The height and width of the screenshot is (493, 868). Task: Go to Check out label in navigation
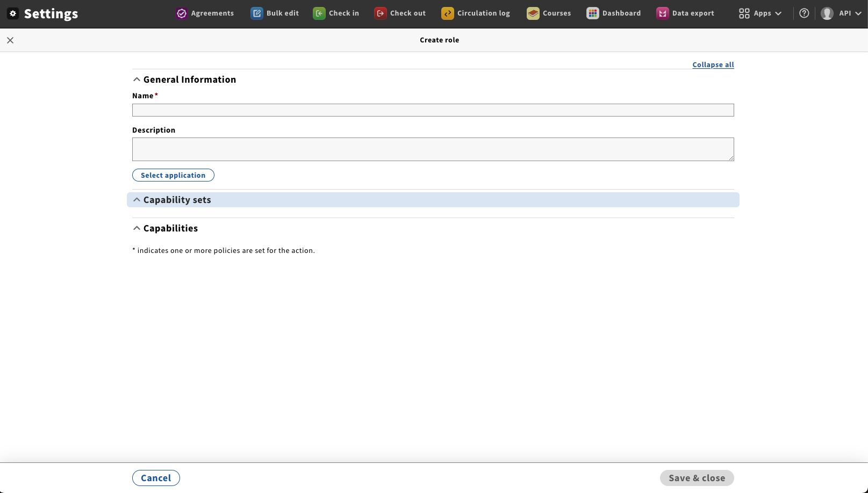pos(408,13)
